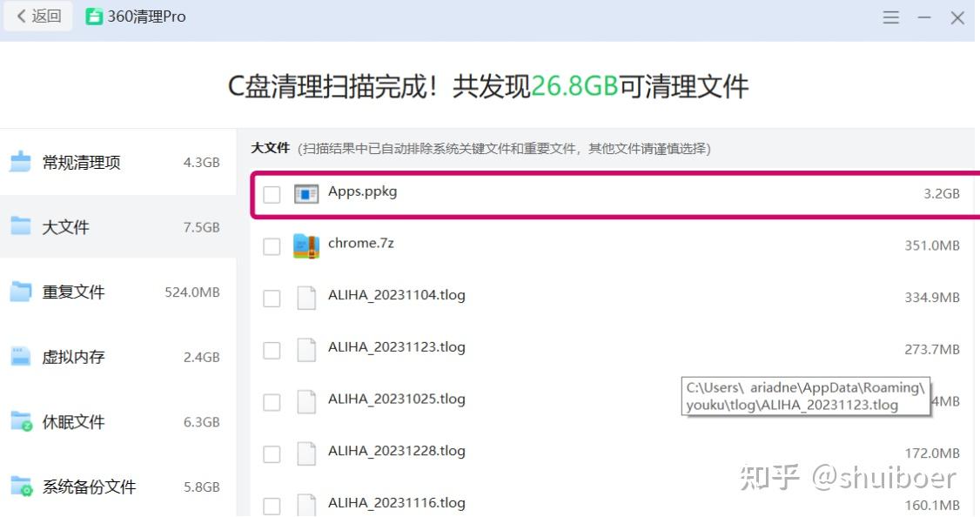Click the Apps.ppkg package icon
This screenshot has height=517, width=980.
click(x=305, y=193)
